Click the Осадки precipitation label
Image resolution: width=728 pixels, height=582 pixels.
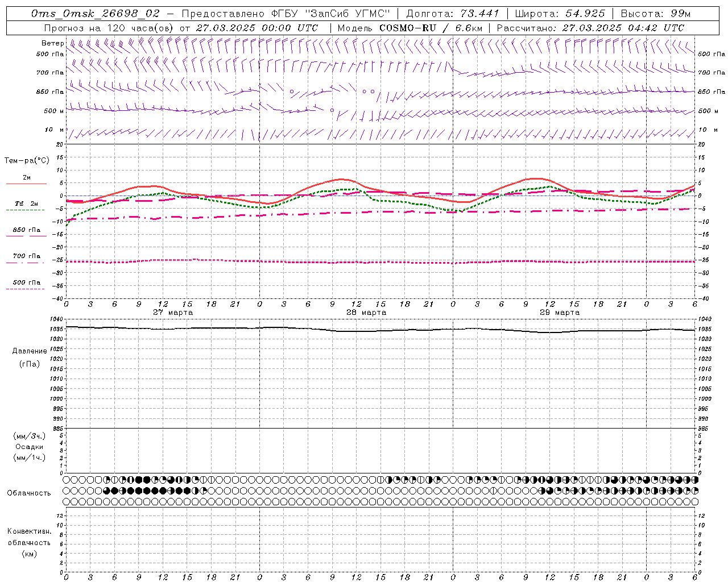point(30,447)
